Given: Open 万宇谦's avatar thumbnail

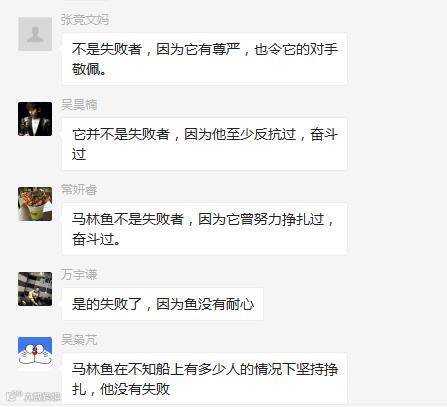Looking at the screenshot, I should (35, 289).
